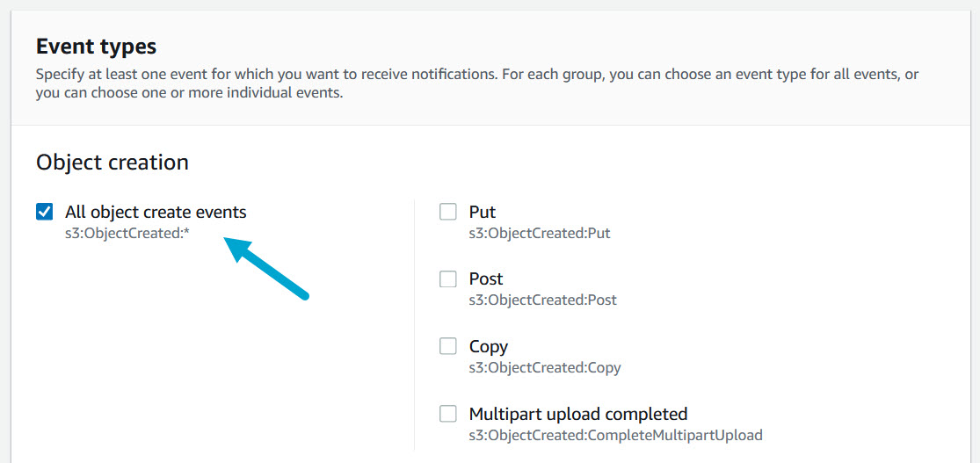
Task: Click the vertical divider between event columns
Action: tap(414, 325)
